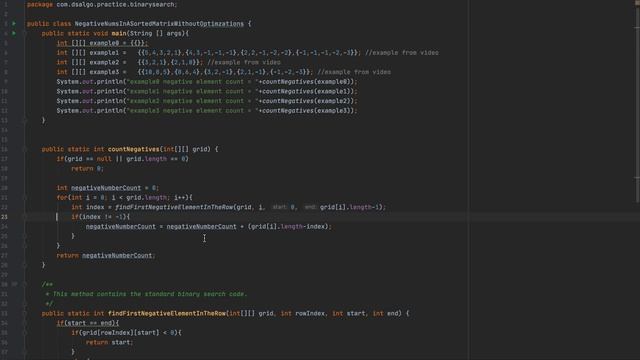Click the println call with countNegatives(example0)
640x360 pixels.
[207, 82]
